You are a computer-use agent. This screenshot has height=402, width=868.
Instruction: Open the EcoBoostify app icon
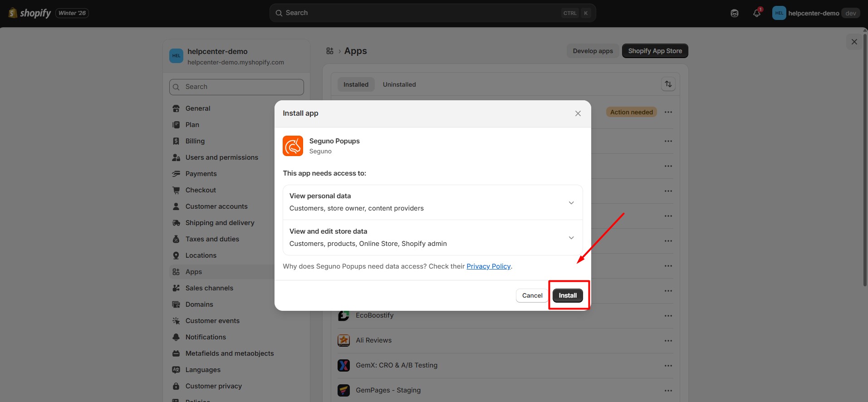pos(343,315)
